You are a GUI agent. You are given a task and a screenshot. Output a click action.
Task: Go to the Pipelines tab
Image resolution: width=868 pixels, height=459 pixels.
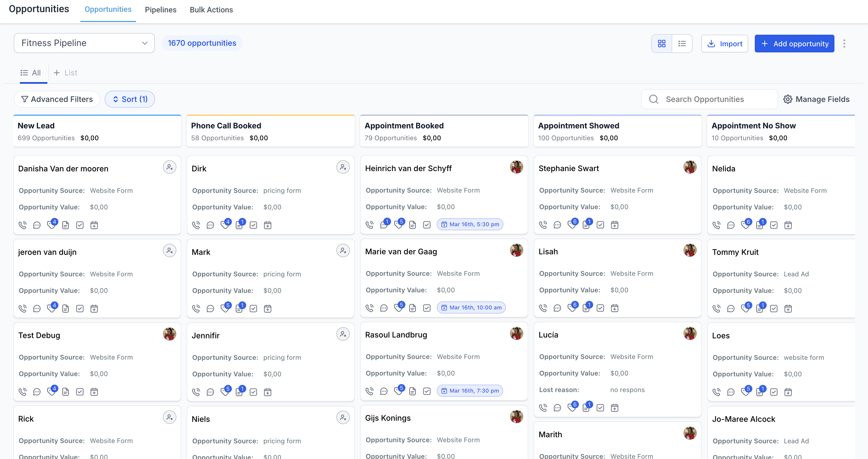(160, 10)
